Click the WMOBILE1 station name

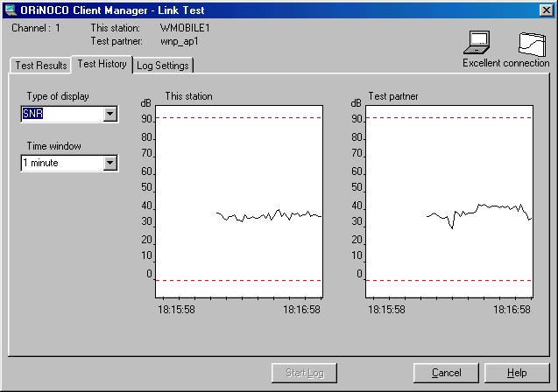click(x=186, y=28)
